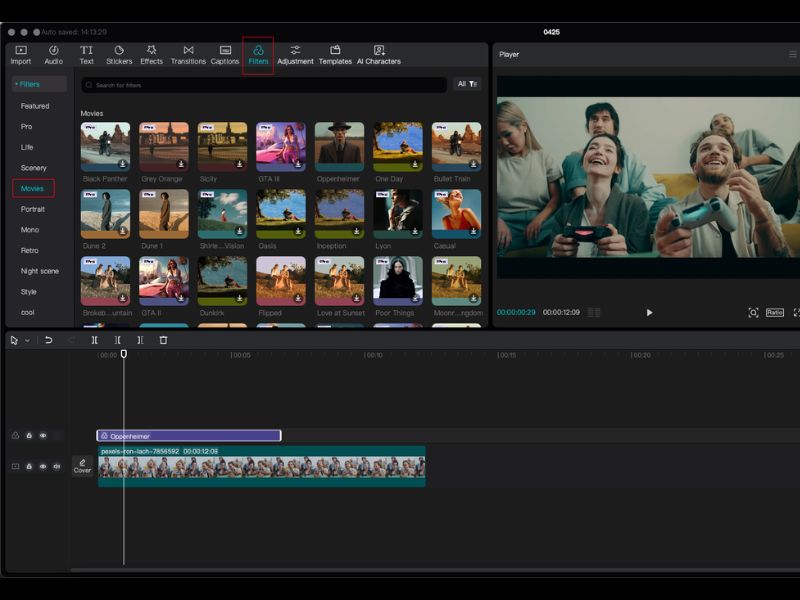The image size is (800, 600).
Task: Switch to Transitions tab
Action: (188, 55)
